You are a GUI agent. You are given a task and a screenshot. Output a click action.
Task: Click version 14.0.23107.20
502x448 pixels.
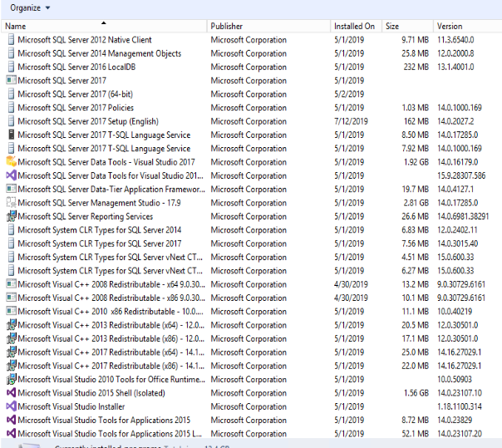click(x=460, y=434)
